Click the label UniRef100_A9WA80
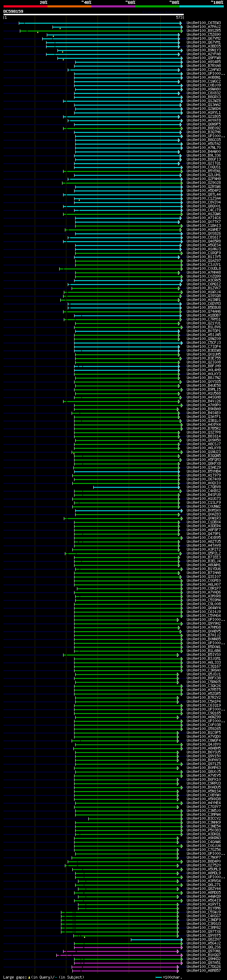 pos(203,89)
